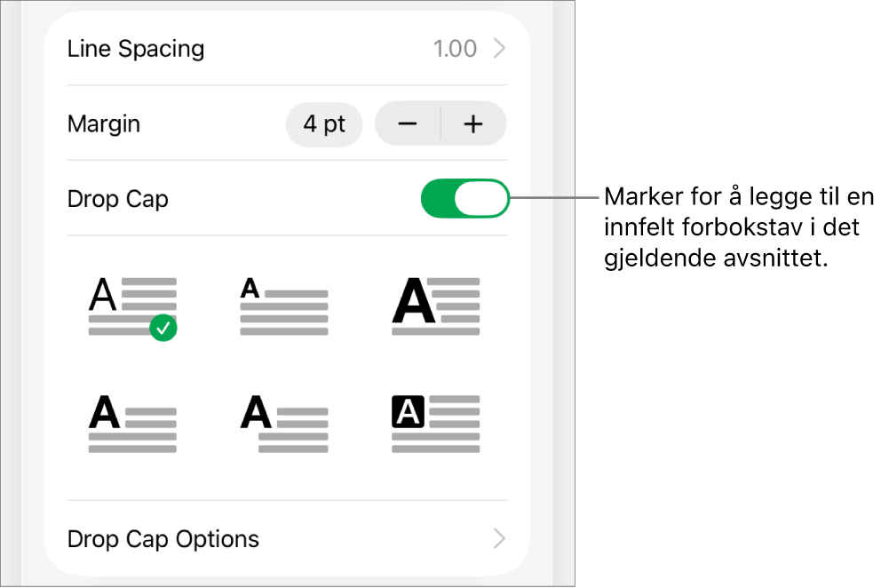Image resolution: width=881 pixels, height=588 pixels.
Task: Click the 1.00 line spacing value
Action: point(455,48)
